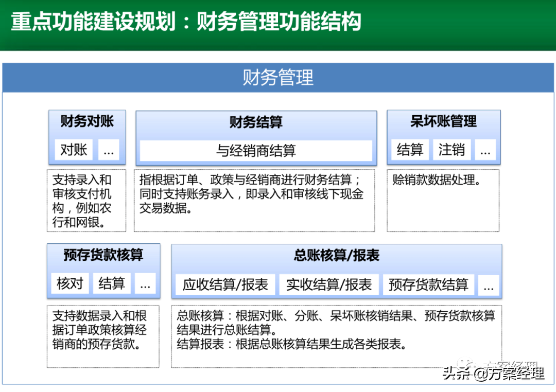Click the line starting 总账核算：根据对账

pos(336,323)
